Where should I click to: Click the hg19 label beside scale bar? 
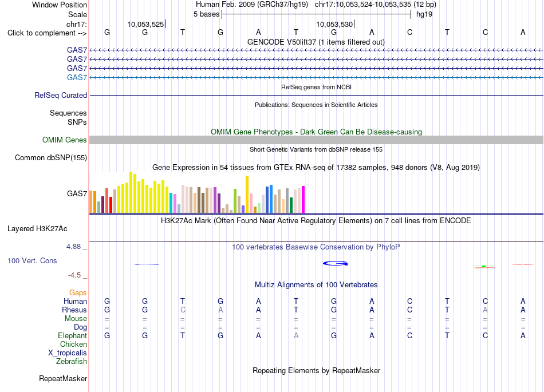click(424, 14)
